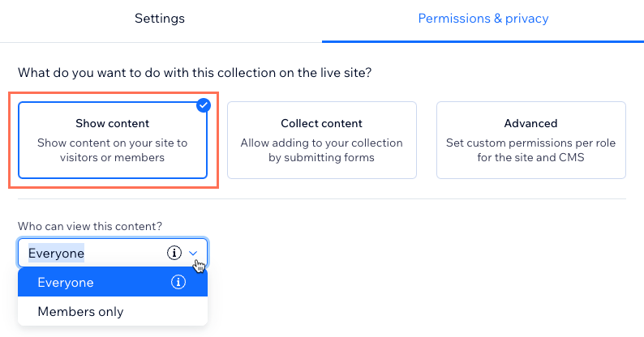The width and height of the screenshot is (644, 337).
Task: Pick the highlighted Everyone option in the list
Action: point(113,282)
